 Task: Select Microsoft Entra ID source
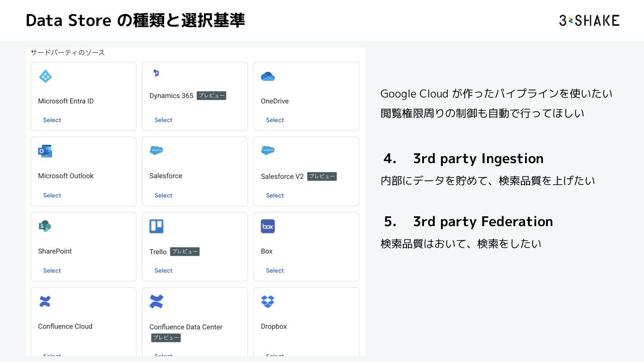52,120
